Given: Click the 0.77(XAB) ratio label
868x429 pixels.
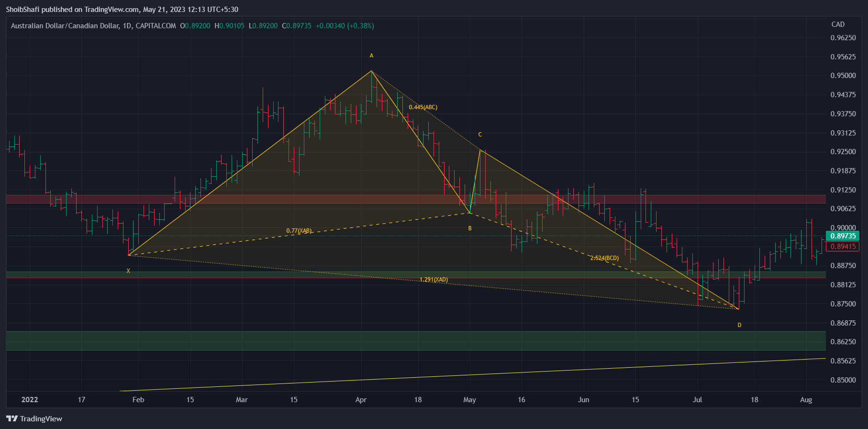Looking at the screenshot, I should coord(299,231).
